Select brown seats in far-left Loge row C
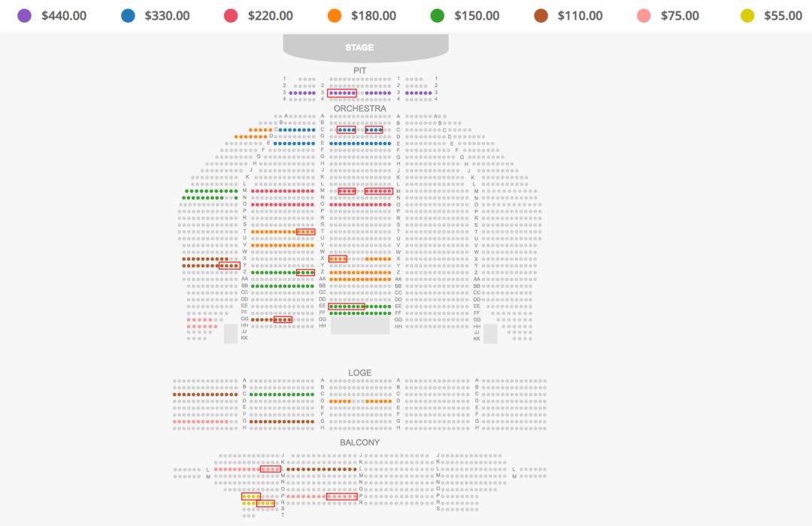Image resolution: width=812 pixels, height=526 pixels. [x=205, y=394]
